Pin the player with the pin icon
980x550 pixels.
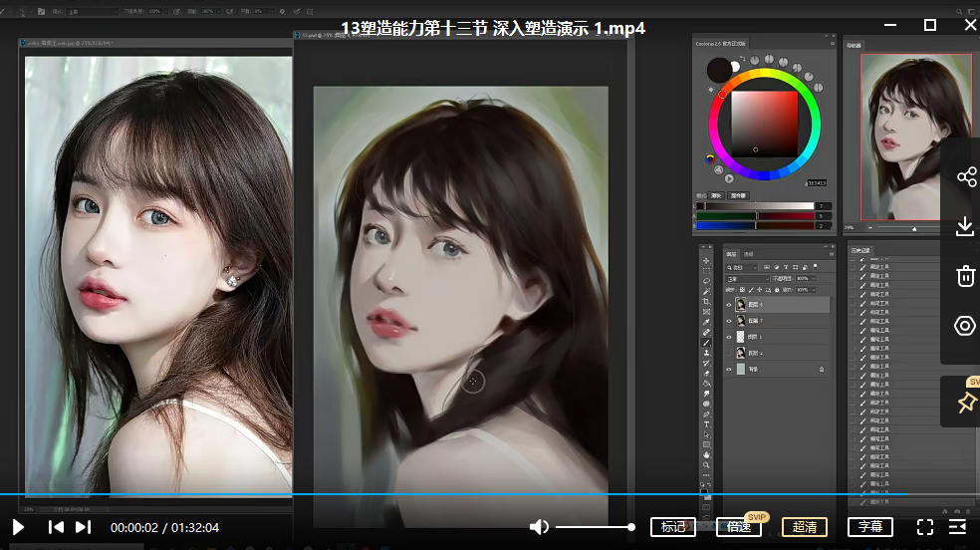(x=965, y=403)
